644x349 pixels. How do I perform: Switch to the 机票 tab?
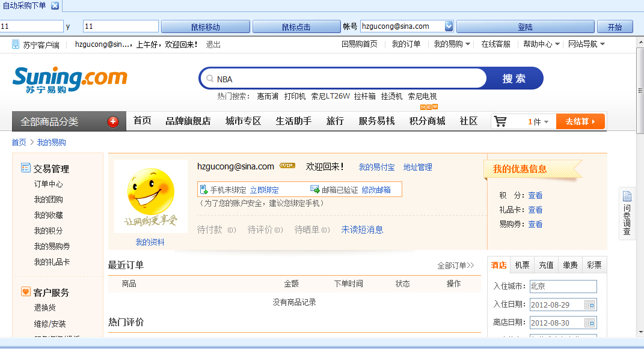click(522, 265)
